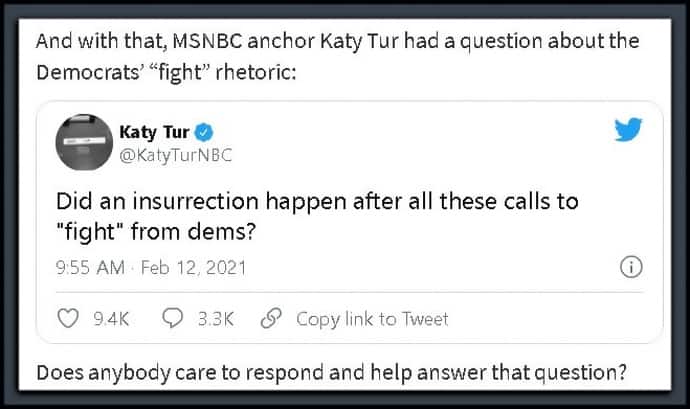
Task: Open replies via the speech bubble icon
Action: point(172,318)
